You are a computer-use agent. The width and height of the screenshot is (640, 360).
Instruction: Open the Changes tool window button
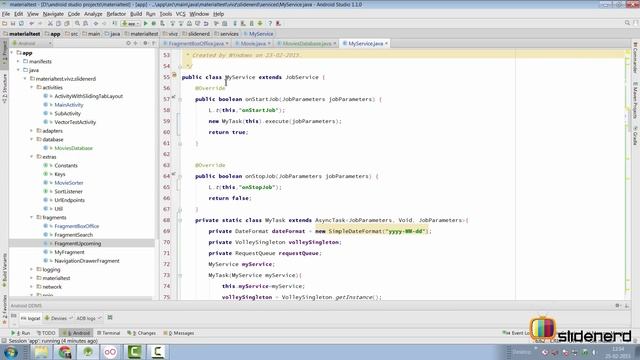click(x=141, y=333)
